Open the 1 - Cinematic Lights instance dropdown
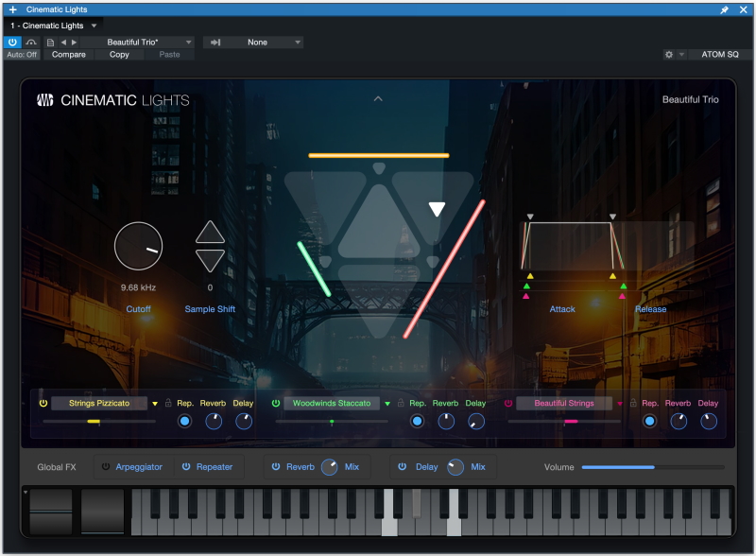 (53, 26)
